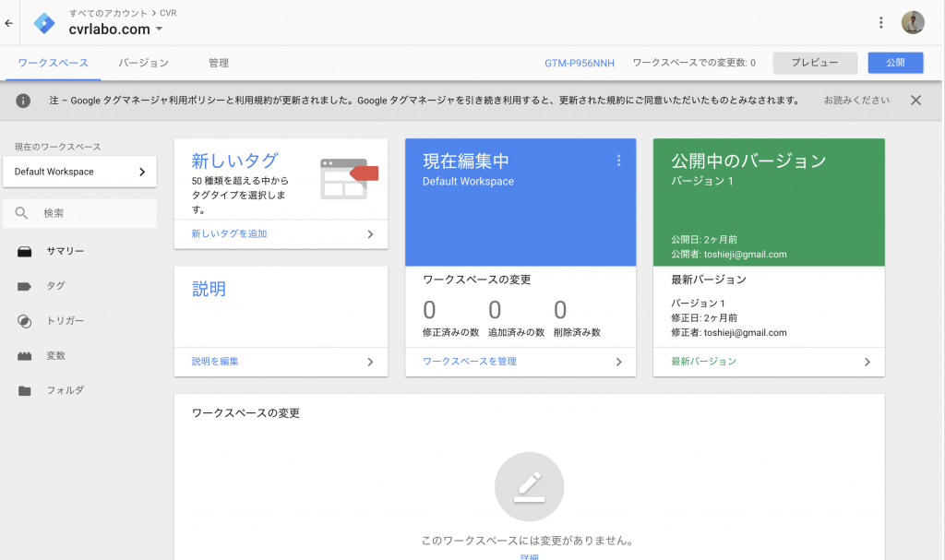Viewport: 945px width, 560px height.
Task: Click the green 最新バージョン link
Action: (x=703, y=362)
